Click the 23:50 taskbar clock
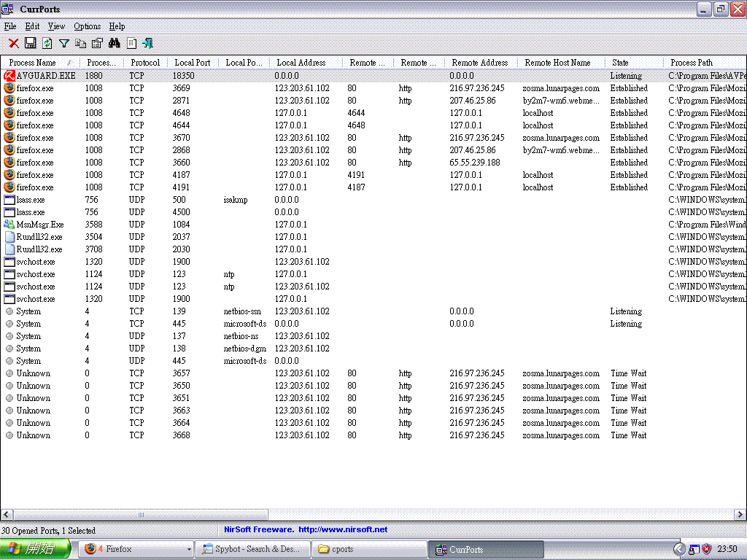 727,549
